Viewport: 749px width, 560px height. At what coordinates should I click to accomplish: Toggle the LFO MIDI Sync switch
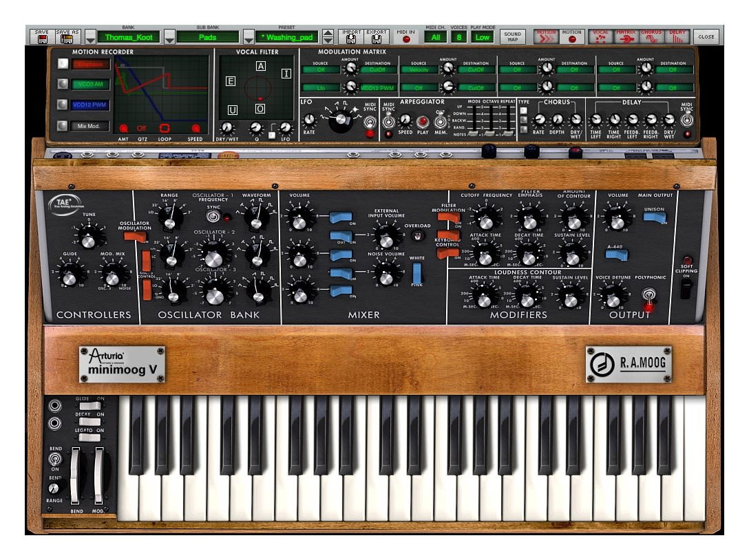[369, 122]
